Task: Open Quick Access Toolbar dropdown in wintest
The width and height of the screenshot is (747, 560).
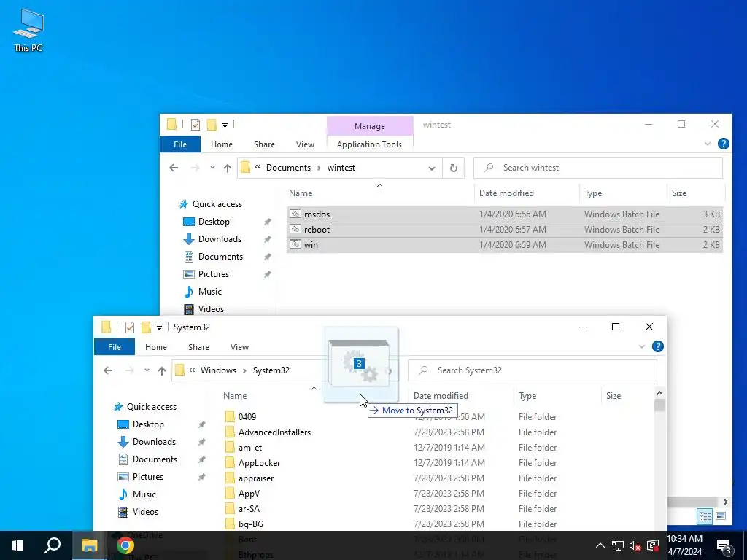Action: [225, 125]
